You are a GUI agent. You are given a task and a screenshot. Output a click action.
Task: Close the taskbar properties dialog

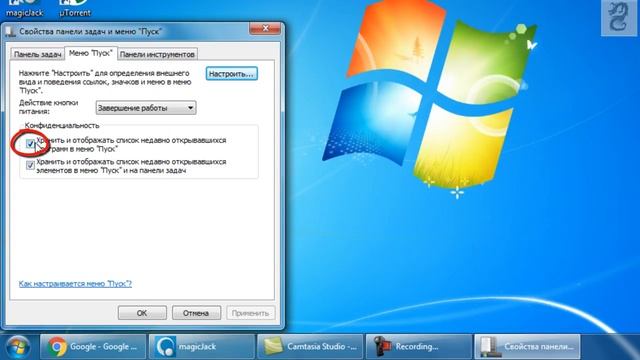point(265,28)
